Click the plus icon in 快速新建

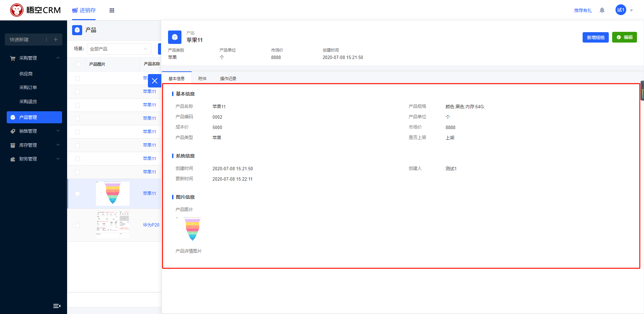[x=56, y=40]
